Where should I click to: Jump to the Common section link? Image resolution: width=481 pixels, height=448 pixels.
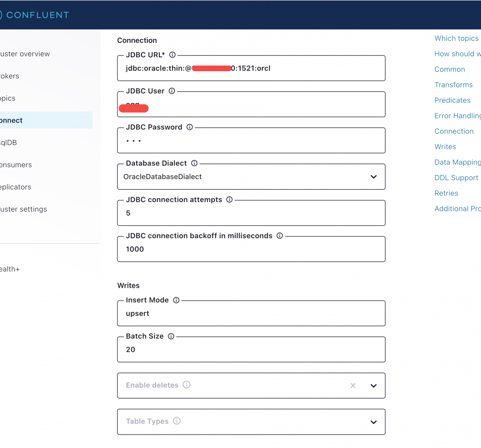pos(450,69)
